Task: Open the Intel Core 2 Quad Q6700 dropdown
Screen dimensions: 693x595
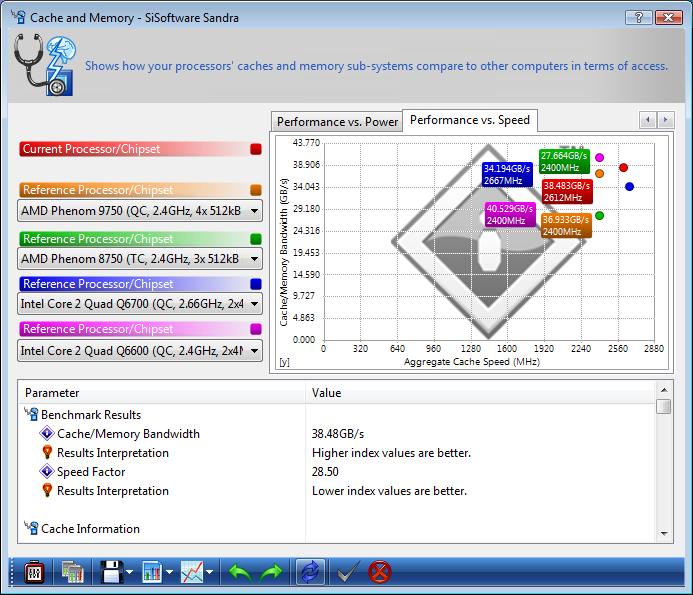Action: [140, 304]
